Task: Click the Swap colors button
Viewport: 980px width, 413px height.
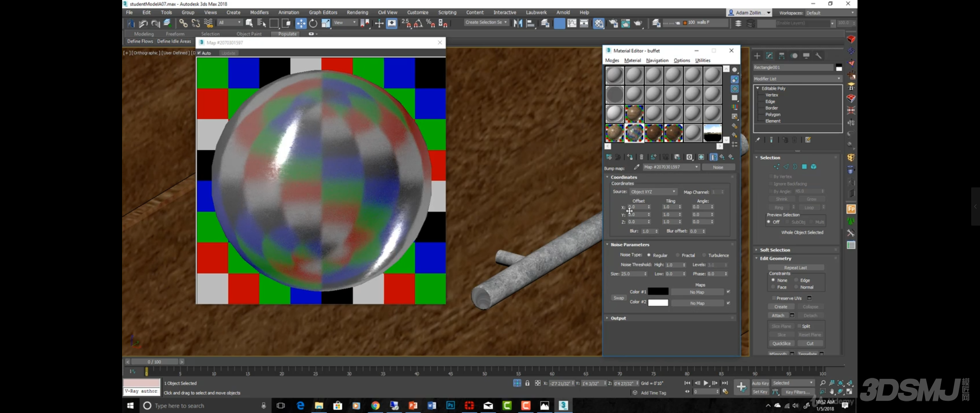Action: [619, 298]
